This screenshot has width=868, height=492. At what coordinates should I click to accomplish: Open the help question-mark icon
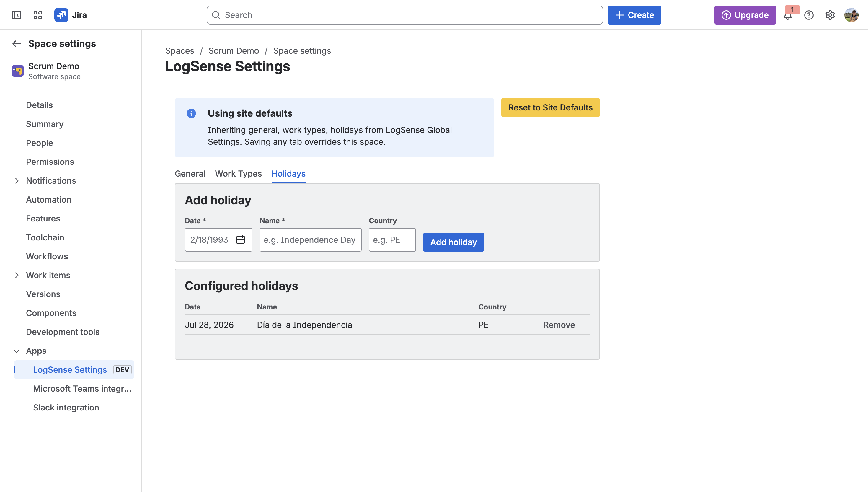pos(809,15)
